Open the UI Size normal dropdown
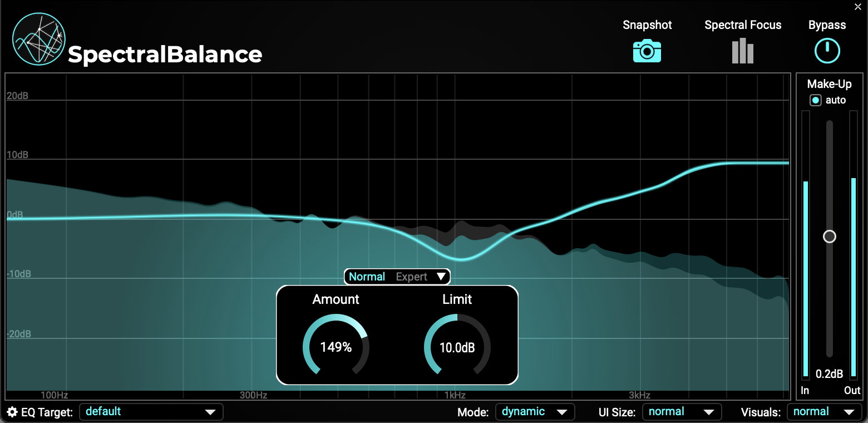This screenshot has width=868, height=423. point(682,412)
